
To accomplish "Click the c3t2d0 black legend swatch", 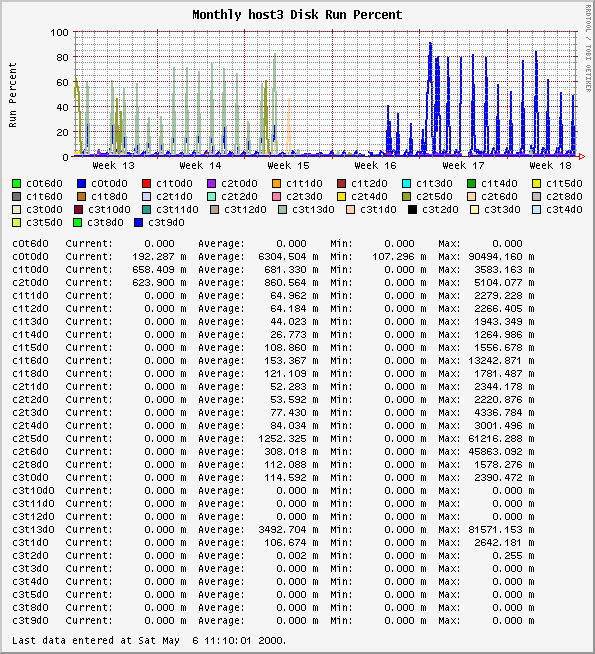I will click(412, 209).
